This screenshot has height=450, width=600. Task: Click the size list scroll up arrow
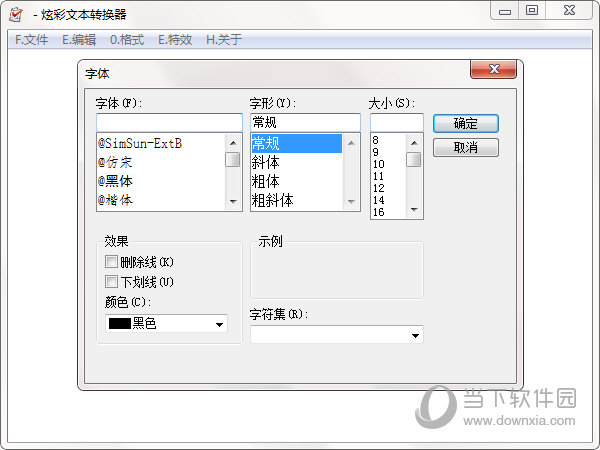pyautogui.click(x=414, y=143)
